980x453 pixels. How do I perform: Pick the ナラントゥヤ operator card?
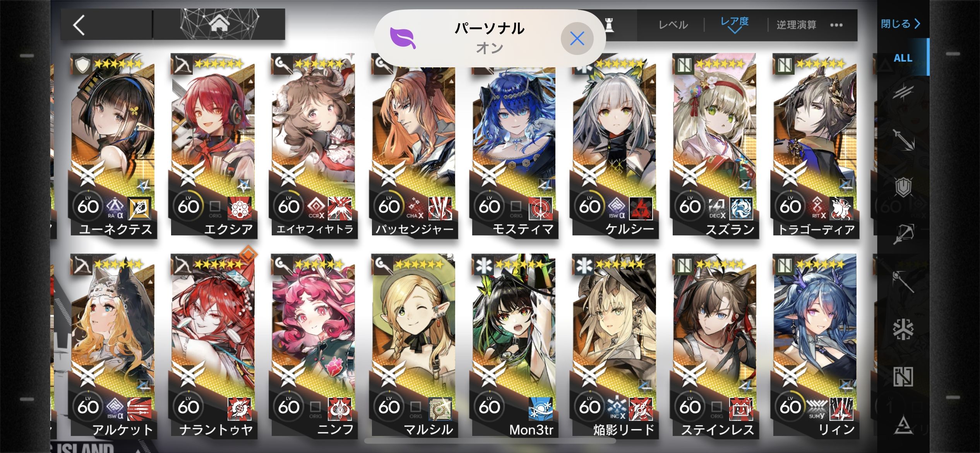pyautogui.click(x=213, y=345)
